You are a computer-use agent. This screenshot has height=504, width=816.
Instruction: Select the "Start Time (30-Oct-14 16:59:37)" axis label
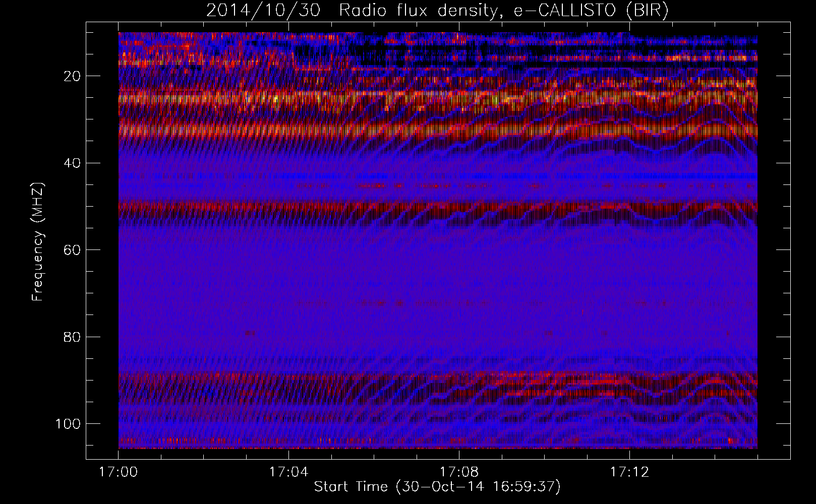tap(437, 487)
